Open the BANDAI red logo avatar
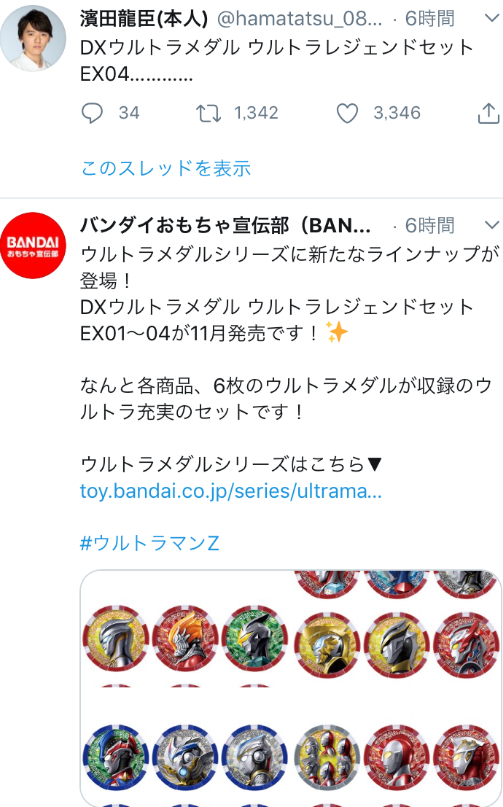This screenshot has height=807, width=503. click(33, 245)
